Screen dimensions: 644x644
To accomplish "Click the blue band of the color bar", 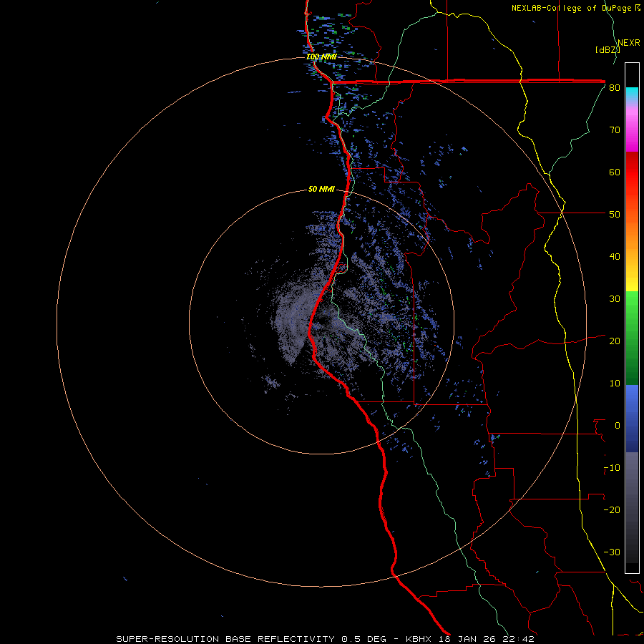I will pyautogui.click(x=632, y=419).
